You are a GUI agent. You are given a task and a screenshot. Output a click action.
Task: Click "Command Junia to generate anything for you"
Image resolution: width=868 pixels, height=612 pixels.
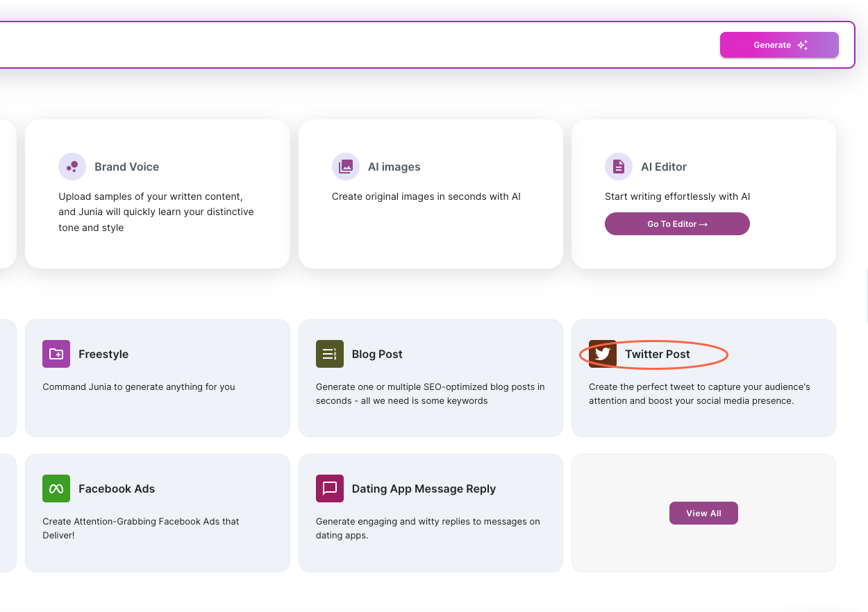pyautogui.click(x=139, y=386)
